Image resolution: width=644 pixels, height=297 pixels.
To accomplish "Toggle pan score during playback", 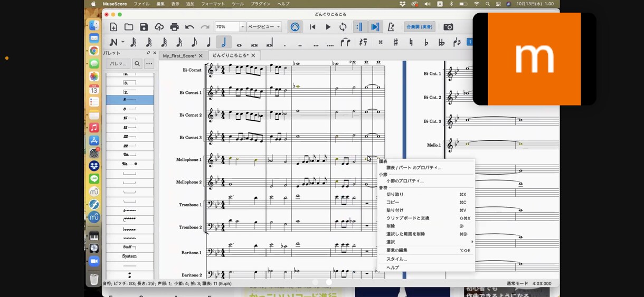I will click(x=375, y=27).
